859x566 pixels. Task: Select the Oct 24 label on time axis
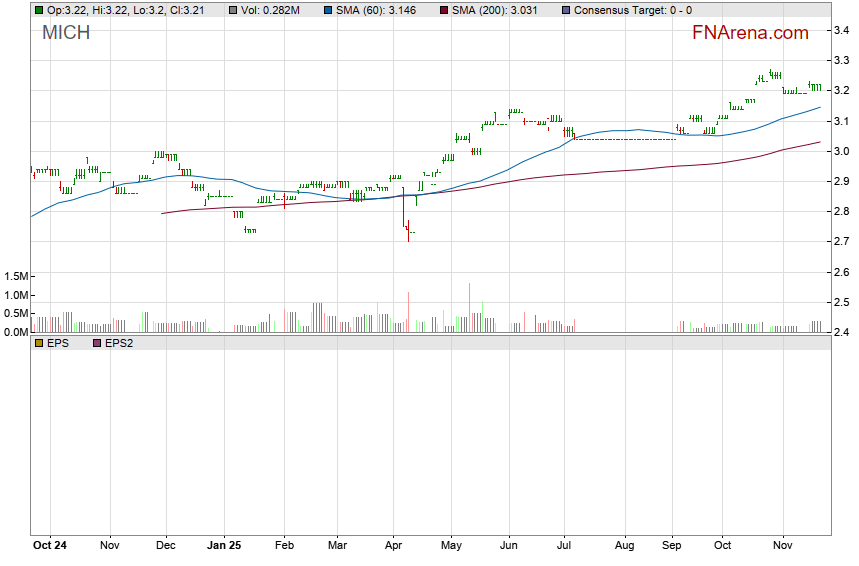click(50, 546)
